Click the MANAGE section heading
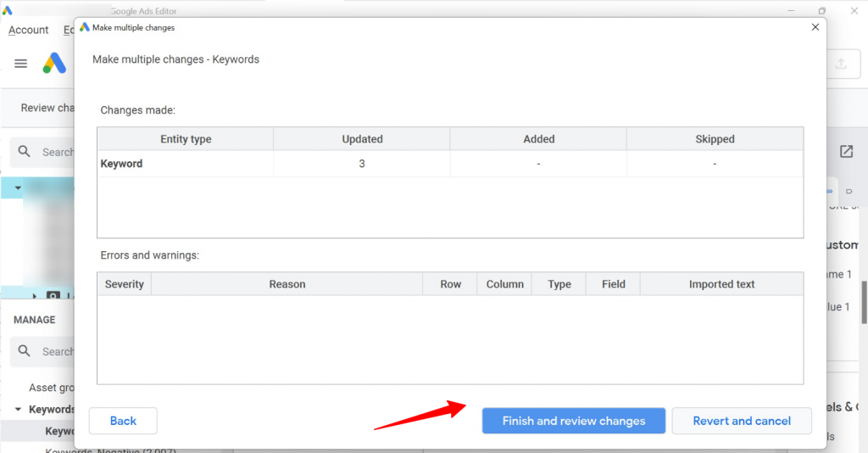The image size is (868, 453). (34, 320)
